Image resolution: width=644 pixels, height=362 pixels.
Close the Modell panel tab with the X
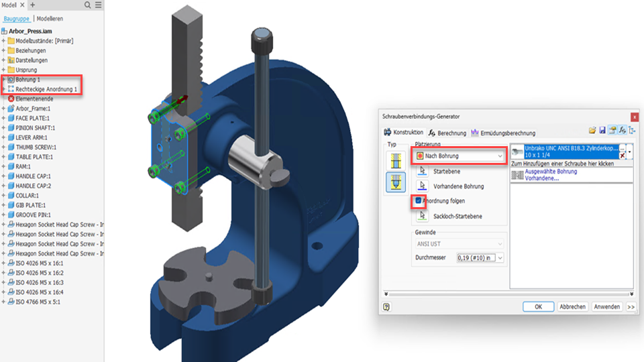pyautogui.click(x=23, y=5)
